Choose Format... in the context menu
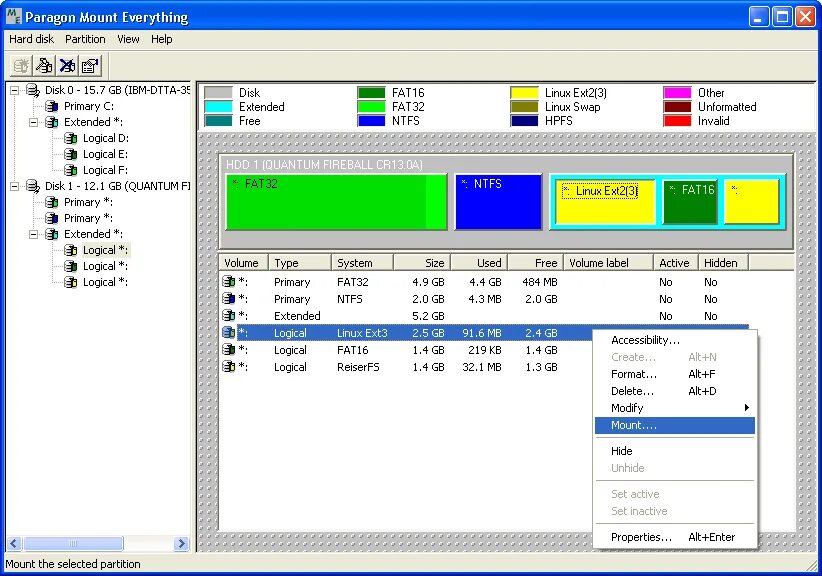 click(675, 374)
